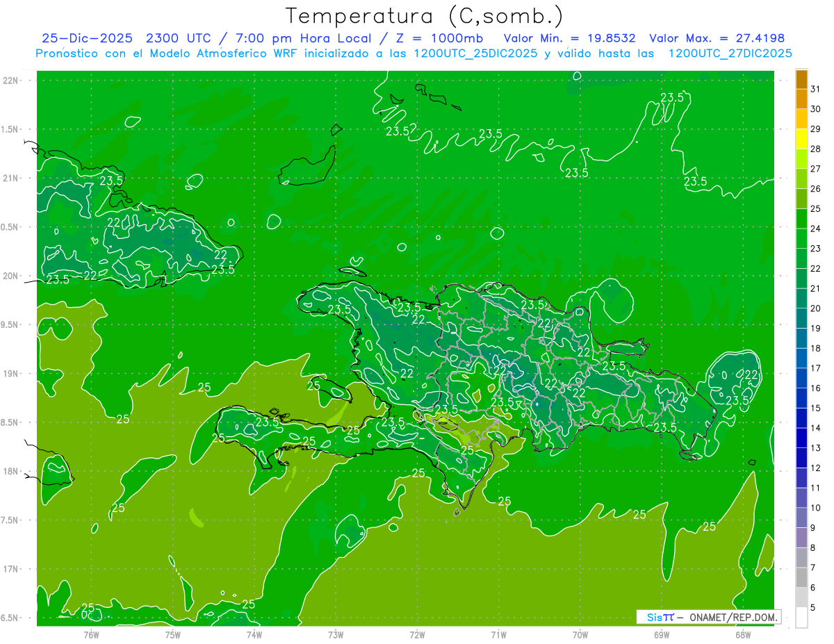Click the color scale label "28"
Image resolution: width=834 pixels, height=644 pixels.
(815, 149)
